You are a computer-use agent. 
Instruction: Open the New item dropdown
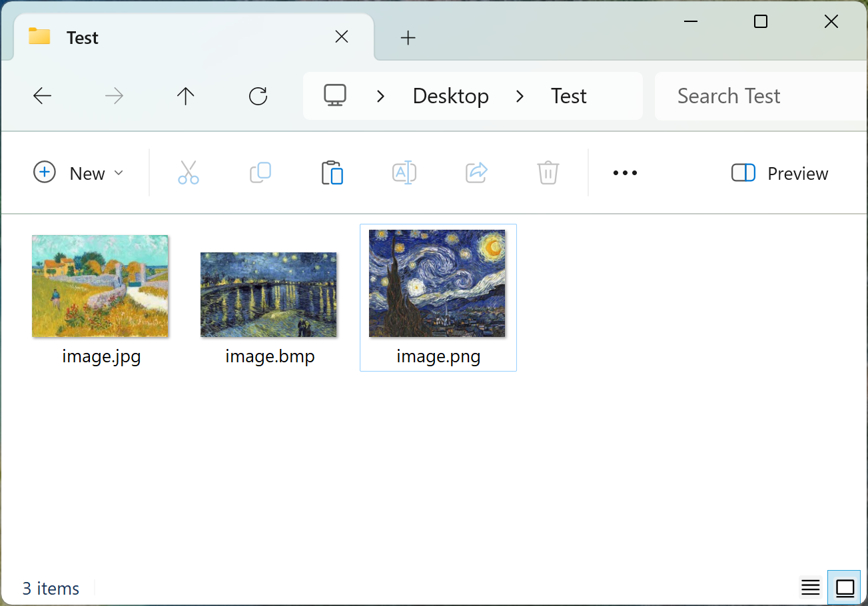tap(78, 173)
